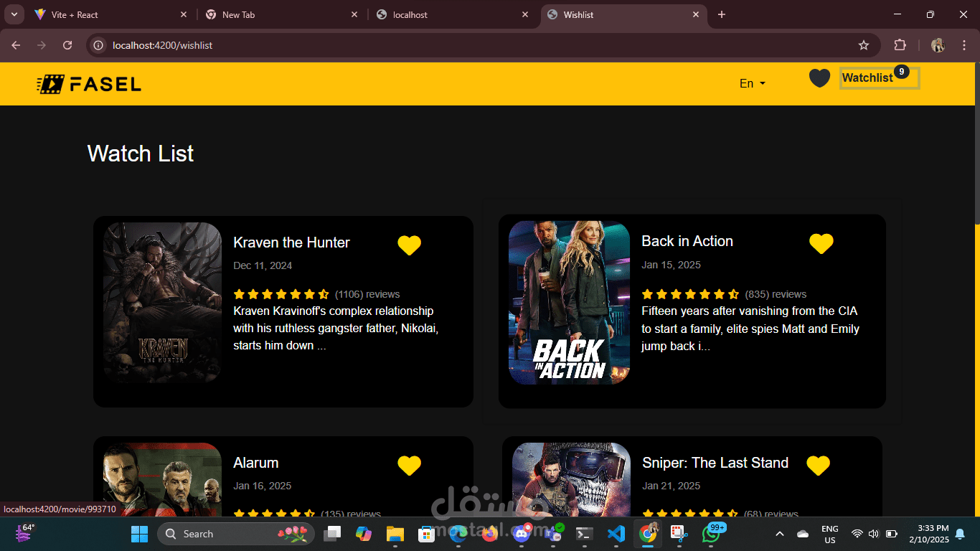Image resolution: width=980 pixels, height=551 pixels.
Task: Click the Watch List page heading
Action: pos(141,154)
